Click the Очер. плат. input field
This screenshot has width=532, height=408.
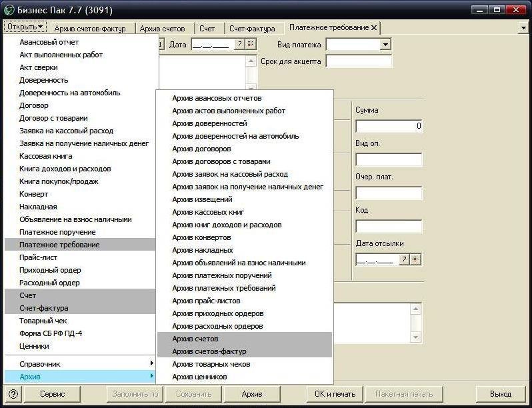389,193
